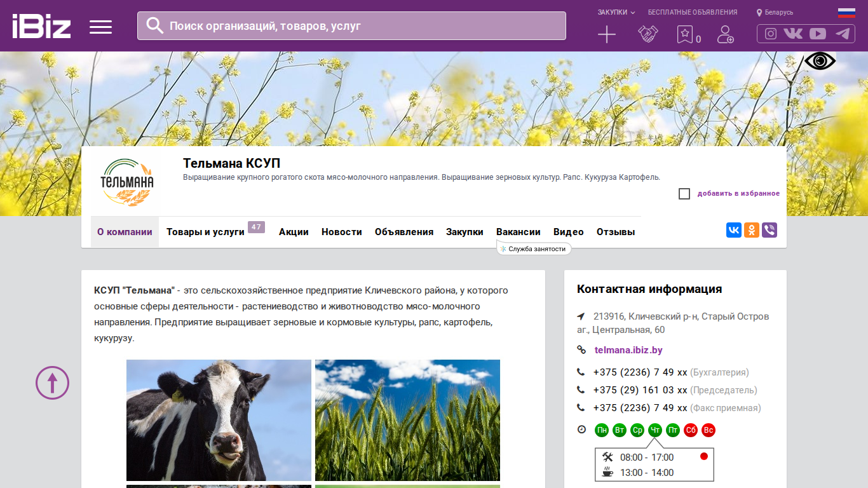868x488 pixels.
Task: Click the address arrow icon
Action: (581, 316)
